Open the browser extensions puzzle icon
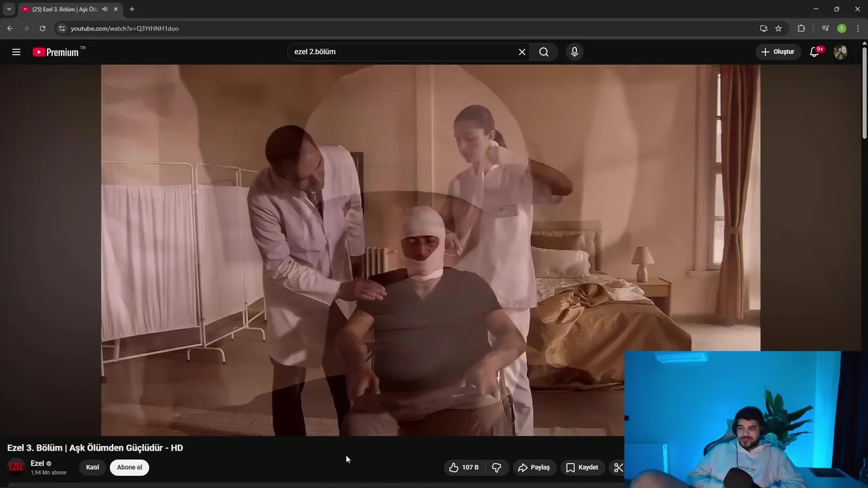Viewport: 868px width, 488px height. pyautogui.click(x=802, y=28)
